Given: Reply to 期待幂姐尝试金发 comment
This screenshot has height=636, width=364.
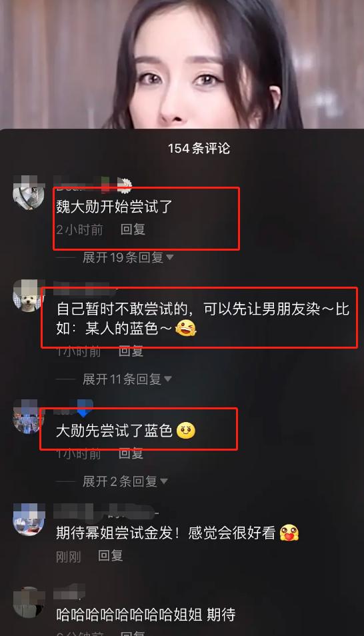Looking at the screenshot, I should (x=111, y=556).
